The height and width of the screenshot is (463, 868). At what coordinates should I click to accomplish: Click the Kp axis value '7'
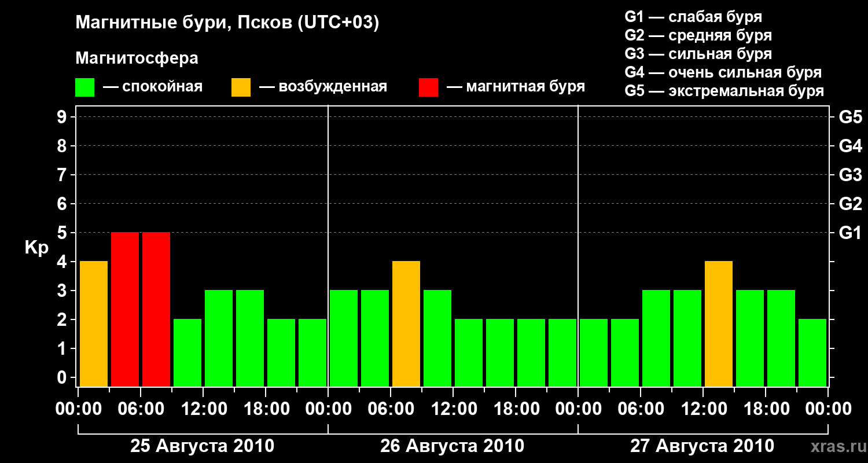tap(63, 175)
